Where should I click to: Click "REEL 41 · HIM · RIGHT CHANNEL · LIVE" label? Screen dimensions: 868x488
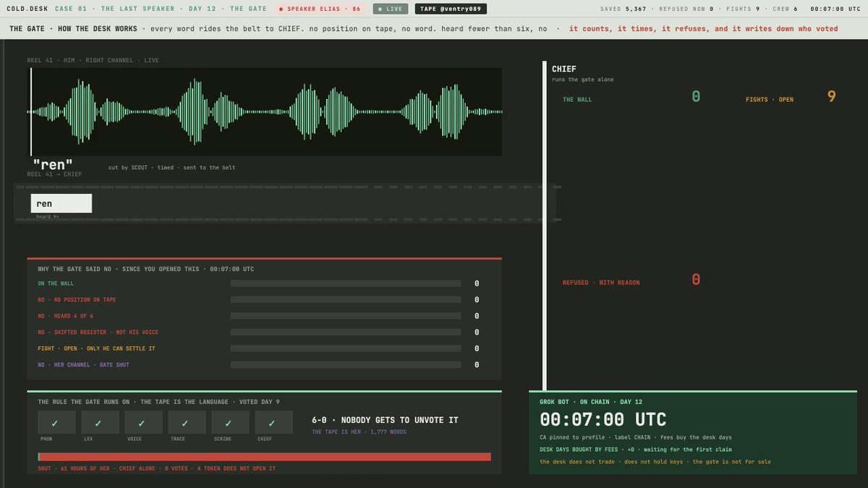coord(93,60)
